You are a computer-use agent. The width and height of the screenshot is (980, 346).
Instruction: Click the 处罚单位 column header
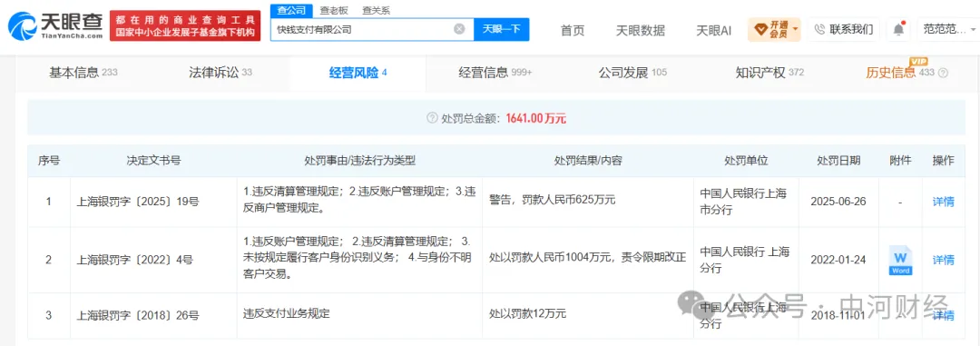[745, 161]
